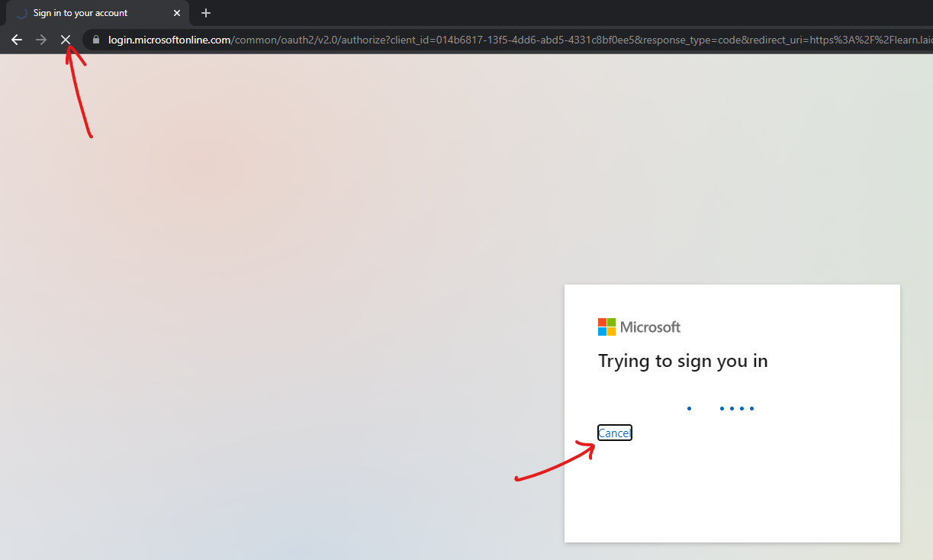Open site info via the lock icon
Image resolution: width=933 pixels, height=560 pixels.
click(96, 40)
